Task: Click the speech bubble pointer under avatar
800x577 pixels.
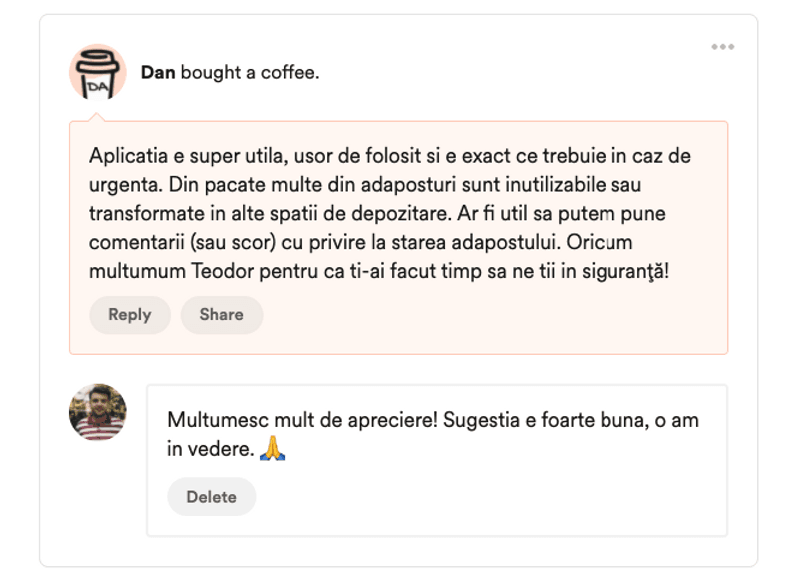Action: click(x=96, y=117)
